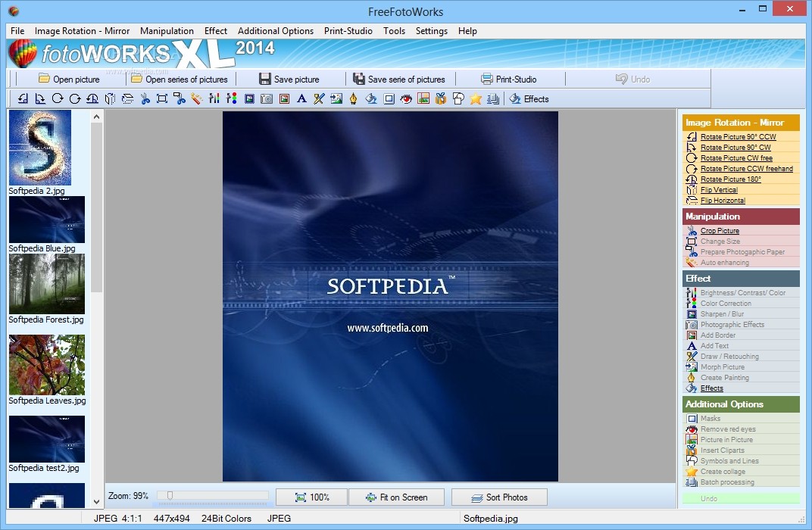The width and height of the screenshot is (812, 530).
Task: Click Rotate 90° CW icon in toolbar
Action: tap(40, 98)
